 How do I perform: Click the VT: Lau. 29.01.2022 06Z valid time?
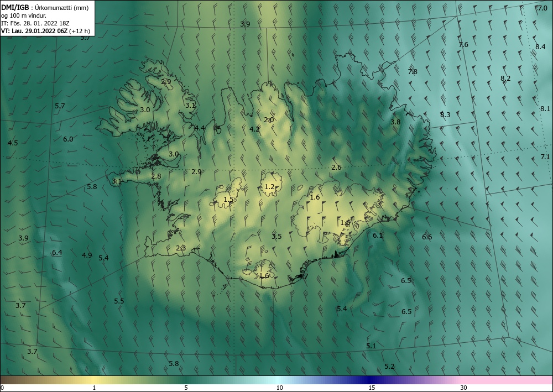coord(45,31)
